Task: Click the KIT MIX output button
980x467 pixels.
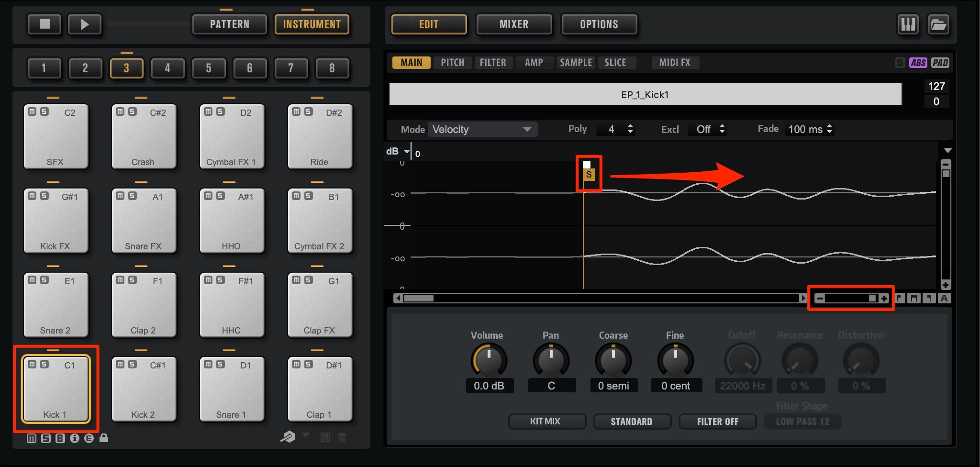Action: 547,422
